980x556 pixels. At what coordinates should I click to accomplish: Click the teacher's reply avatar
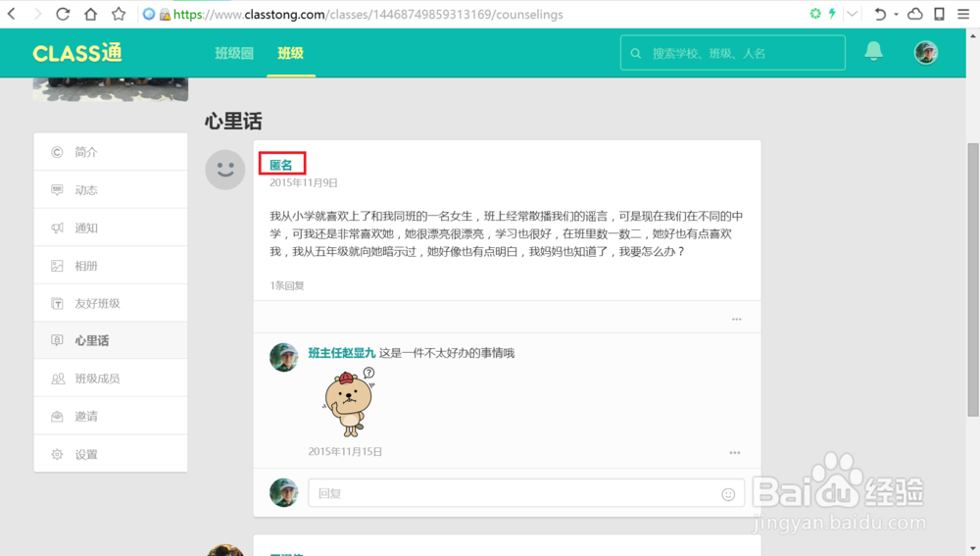284,357
